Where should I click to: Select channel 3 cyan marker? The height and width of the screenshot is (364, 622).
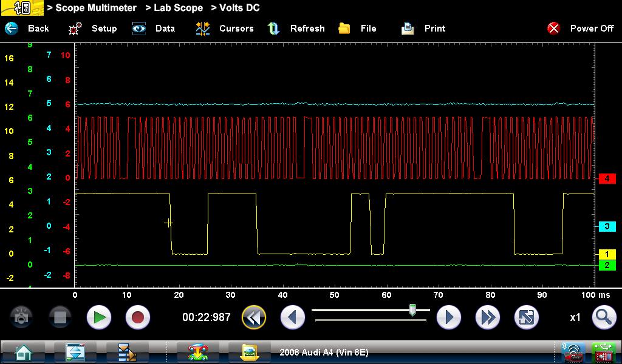pos(607,226)
